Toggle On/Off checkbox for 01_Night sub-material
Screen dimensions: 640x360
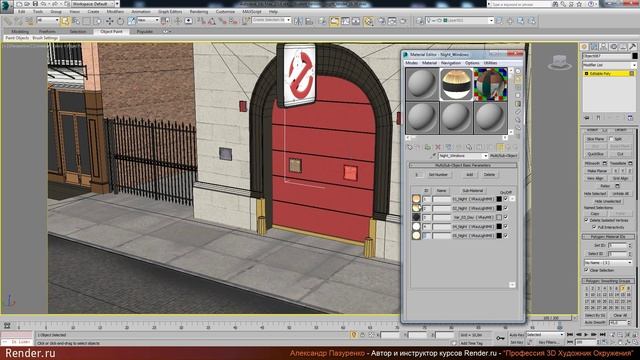point(506,199)
